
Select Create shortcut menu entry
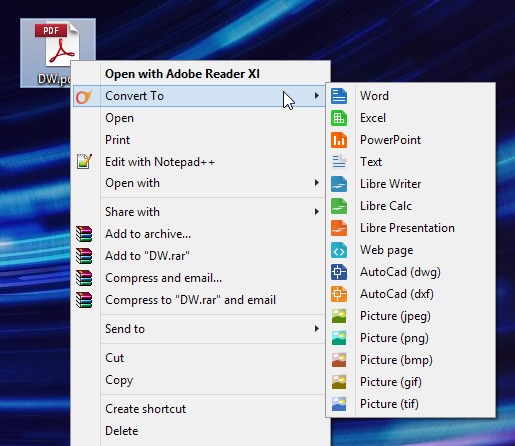(x=145, y=409)
